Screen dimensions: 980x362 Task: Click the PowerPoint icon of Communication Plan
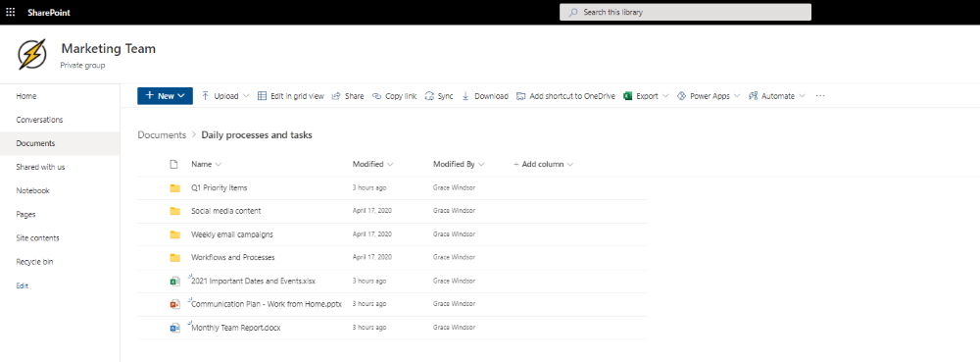point(175,304)
